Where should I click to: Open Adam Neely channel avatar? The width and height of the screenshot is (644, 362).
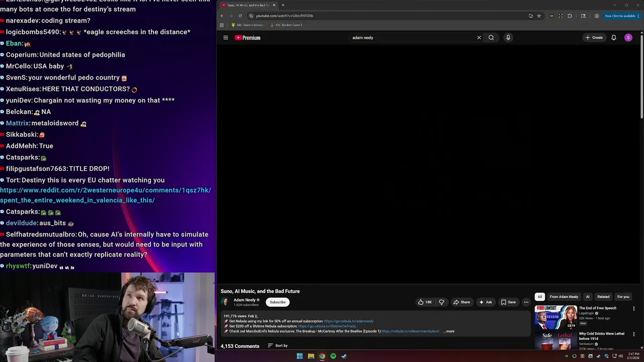(225, 302)
